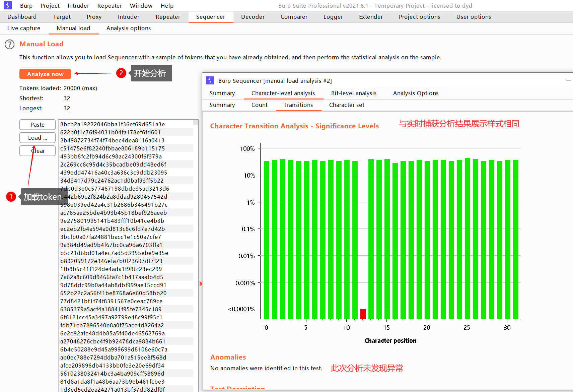Select token 8bcb2a19222046bba1f36ef69d651a3e
Viewport: 573px width, 392px height.
[126, 124]
